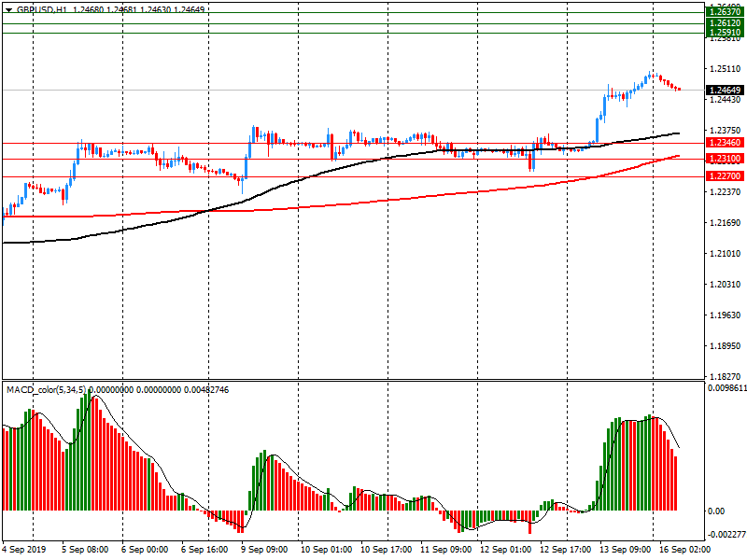Click the 1.25110 price scale value

[726, 69]
